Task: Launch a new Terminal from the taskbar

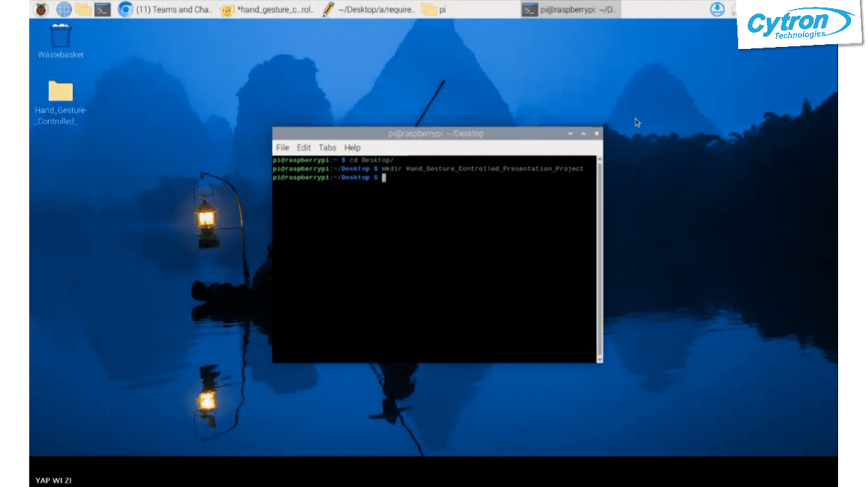Action: click(x=103, y=9)
